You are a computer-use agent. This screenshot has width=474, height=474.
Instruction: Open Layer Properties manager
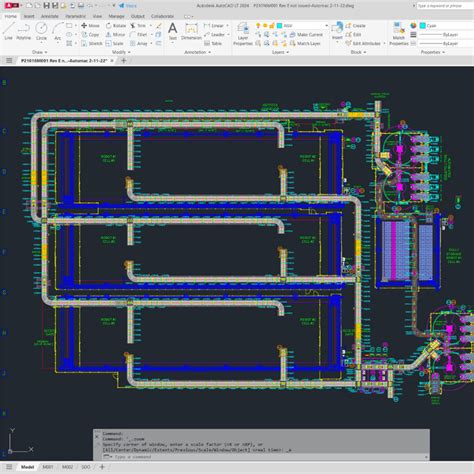[243, 33]
